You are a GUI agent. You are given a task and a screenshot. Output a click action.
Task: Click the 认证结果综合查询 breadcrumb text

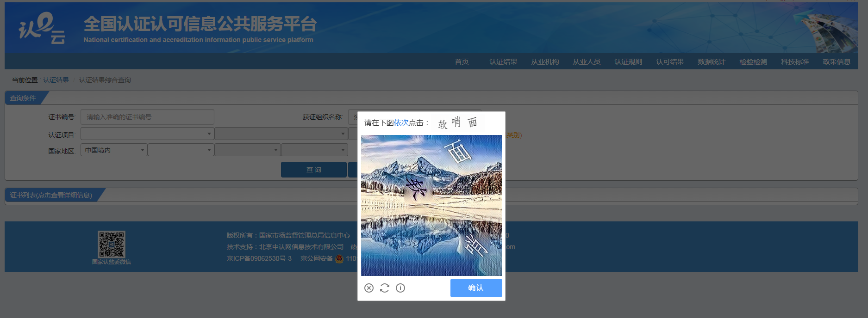pyautogui.click(x=105, y=80)
